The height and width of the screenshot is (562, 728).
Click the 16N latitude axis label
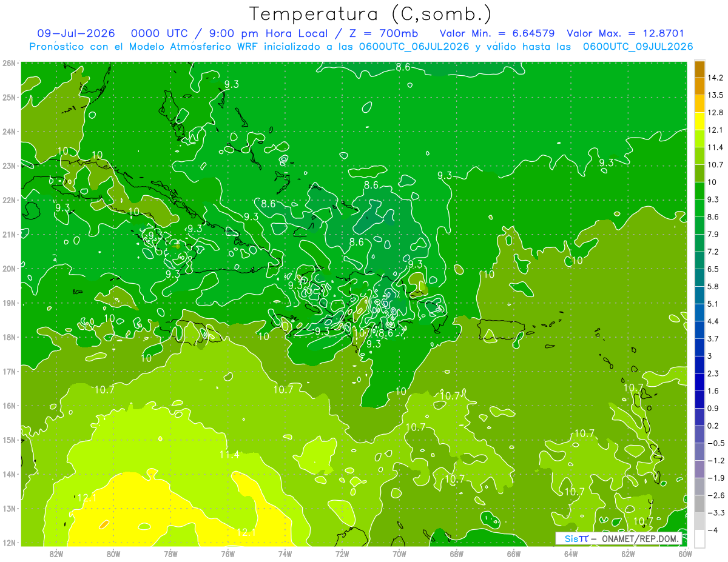[x=9, y=406]
